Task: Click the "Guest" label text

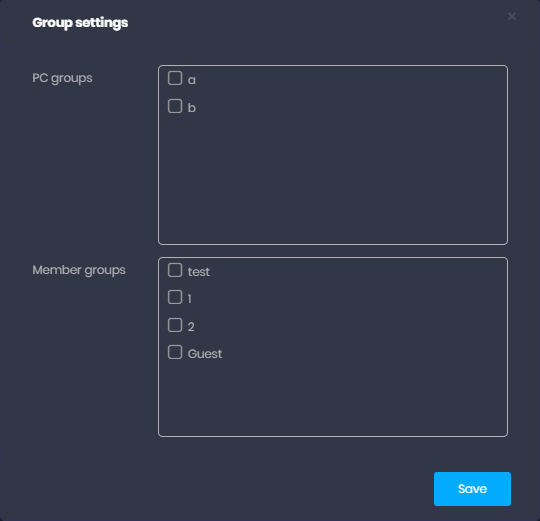Action: pos(205,354)
